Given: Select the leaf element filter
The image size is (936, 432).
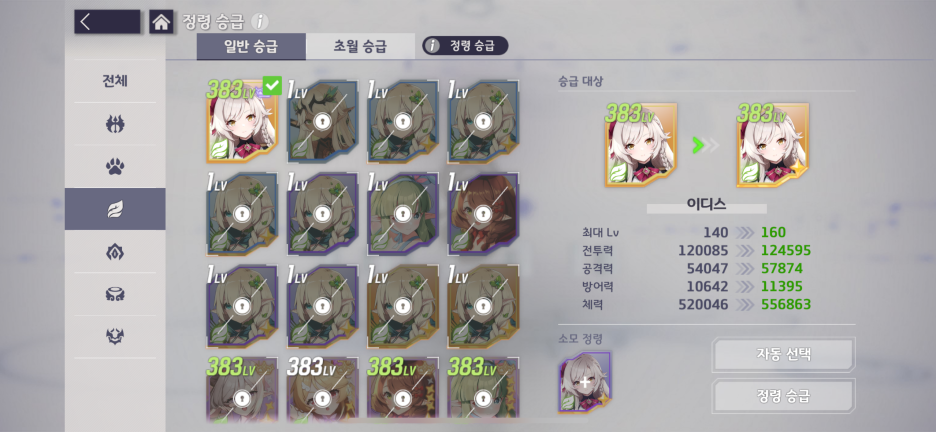Looking at the screenshot, I should coord(115,209).
